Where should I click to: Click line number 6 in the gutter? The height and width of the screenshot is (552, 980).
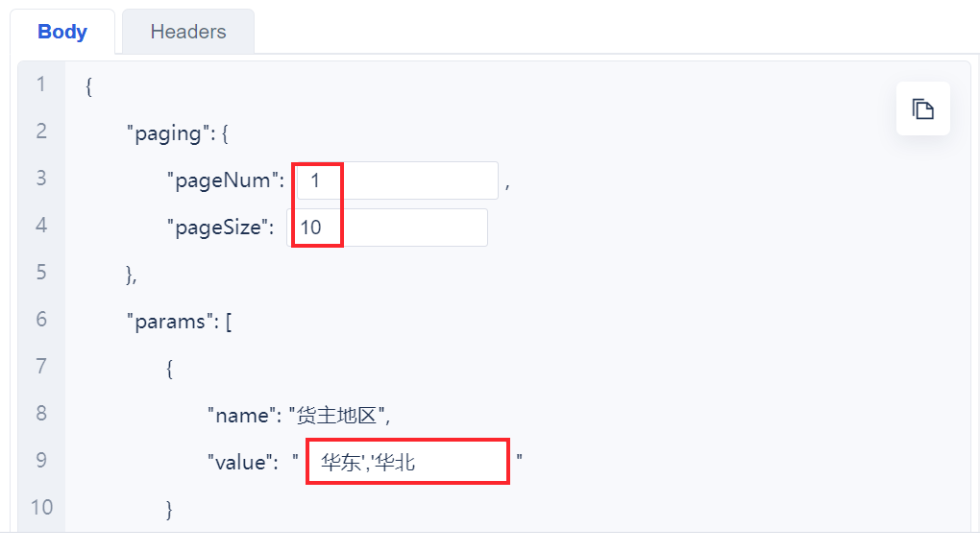coord(41,319)
